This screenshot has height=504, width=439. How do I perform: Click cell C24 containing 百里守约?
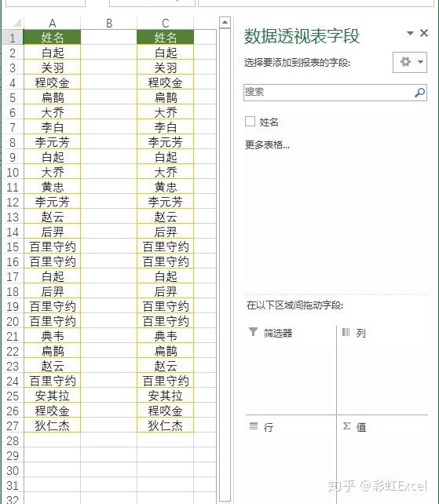(165, 382)
